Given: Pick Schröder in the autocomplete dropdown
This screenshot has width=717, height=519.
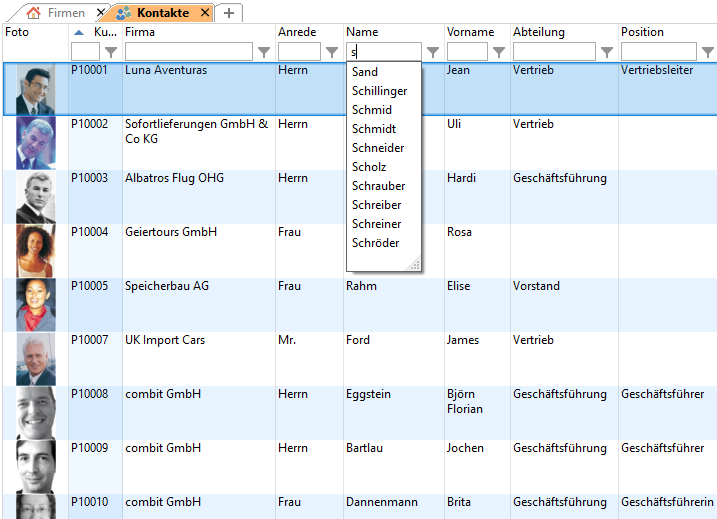Looking at the screenshot, I should click(375, 243).
